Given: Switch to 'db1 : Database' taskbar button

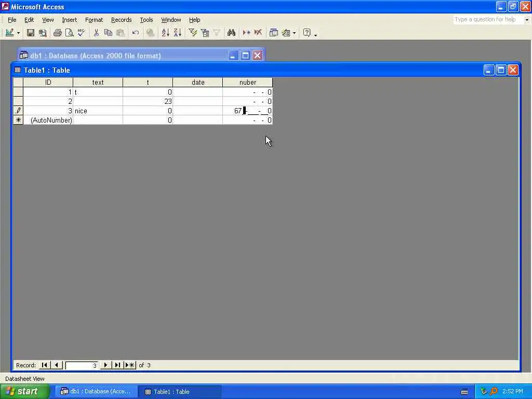Looking at the screenshot, I should 96,392.
